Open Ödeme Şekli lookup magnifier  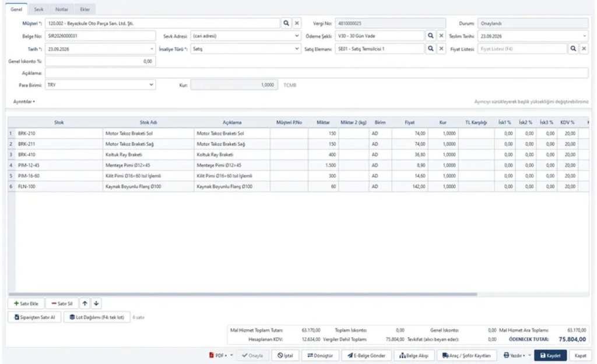pos(431,36)
